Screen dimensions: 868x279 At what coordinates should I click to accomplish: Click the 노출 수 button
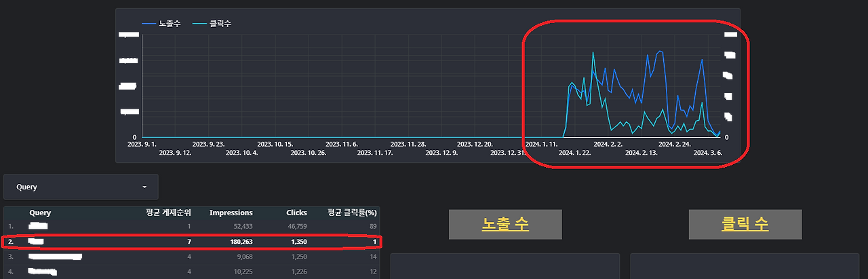pos(505,224)
